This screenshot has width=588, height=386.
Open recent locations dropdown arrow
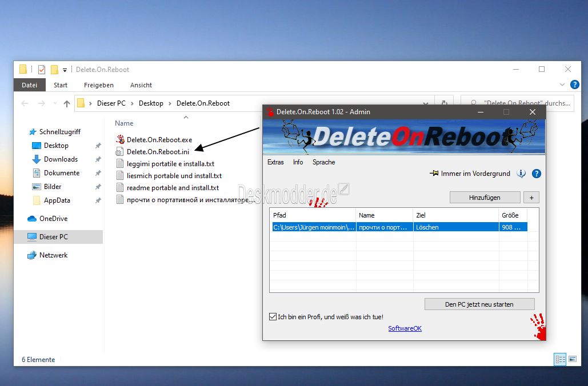pos(55,103)
